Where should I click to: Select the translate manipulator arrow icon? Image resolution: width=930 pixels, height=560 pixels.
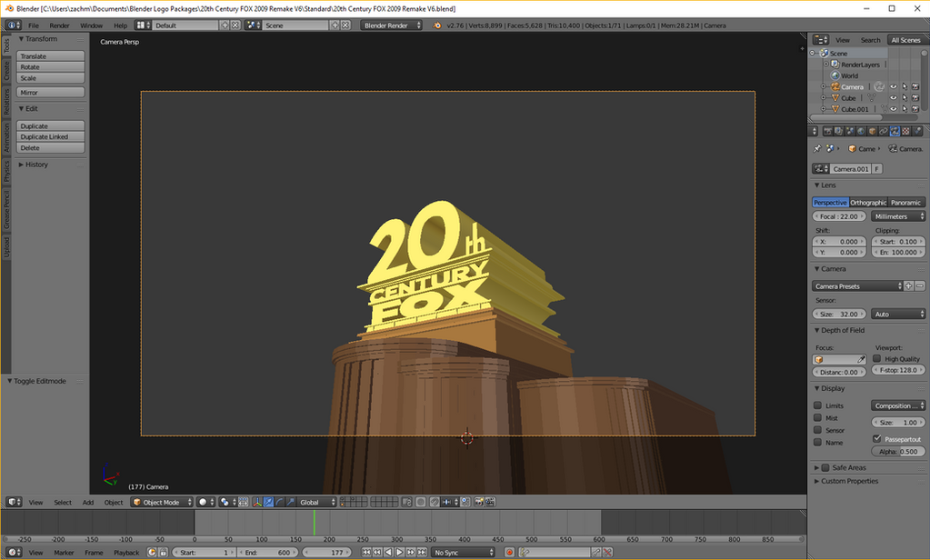tap(269, 502)
